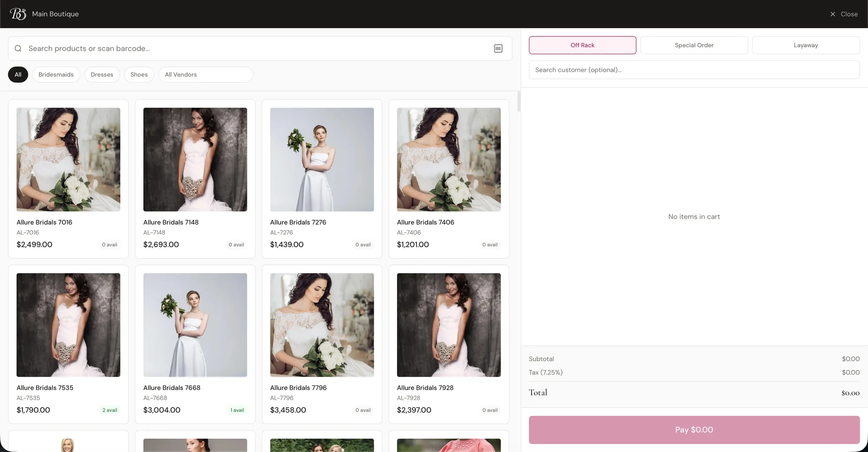Pick the Allure Bridals 7276 dress image

(322, 160)
